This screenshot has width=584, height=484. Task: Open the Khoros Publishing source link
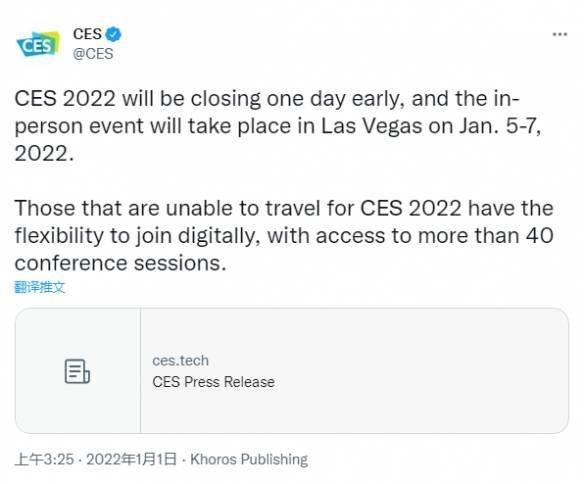click(249, 459)
